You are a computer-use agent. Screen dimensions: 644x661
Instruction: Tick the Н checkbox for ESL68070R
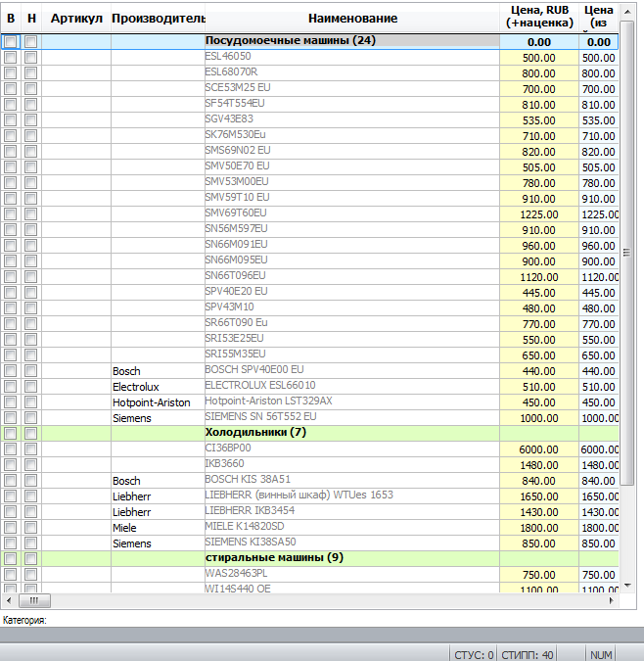coord(30,72)
